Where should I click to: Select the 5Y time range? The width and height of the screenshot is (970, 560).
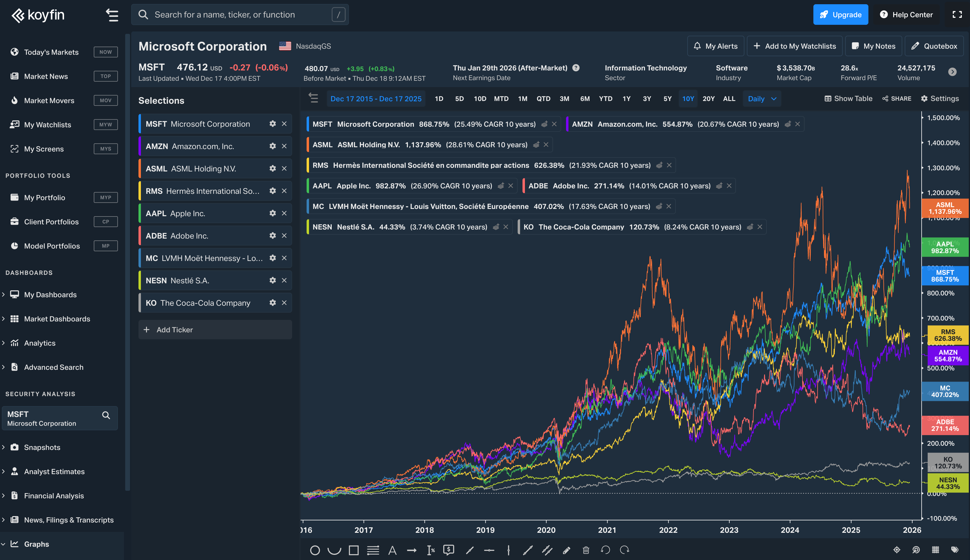(667, 99)
